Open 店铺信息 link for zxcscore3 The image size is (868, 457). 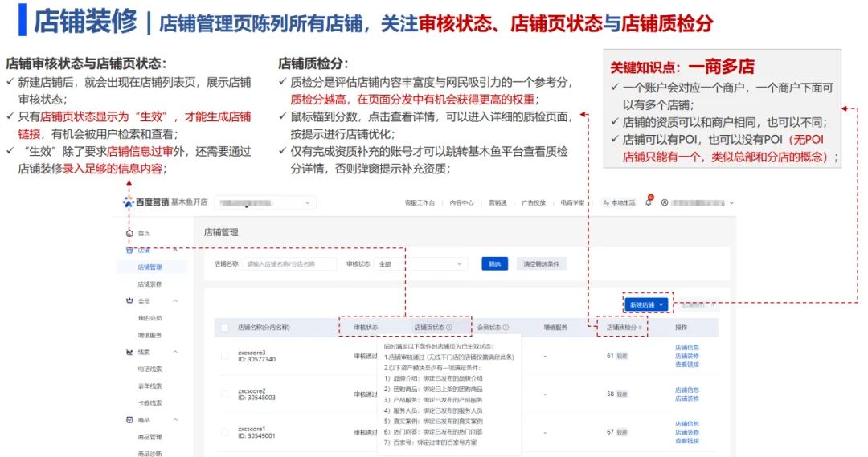(686, 347)
